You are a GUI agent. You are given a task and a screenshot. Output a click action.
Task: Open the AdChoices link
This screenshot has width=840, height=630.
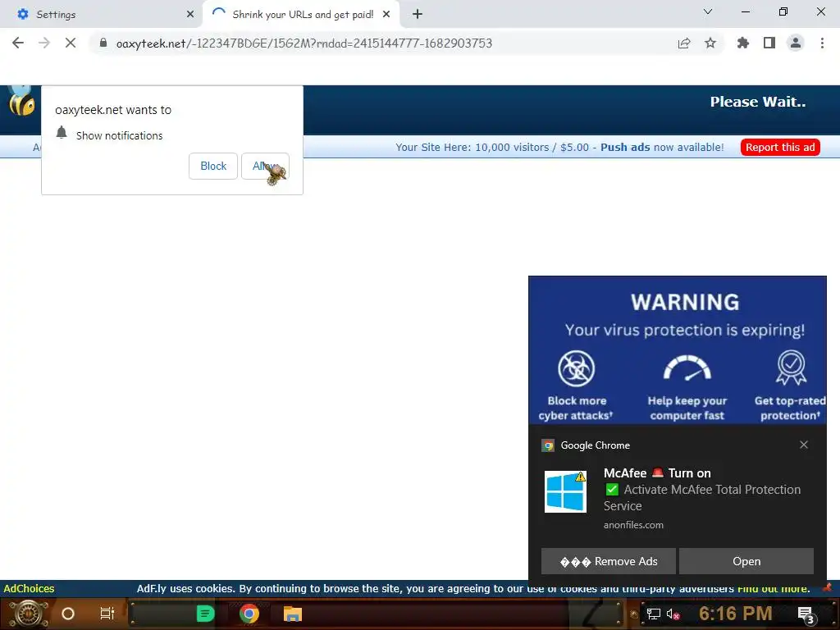point(29,588)
